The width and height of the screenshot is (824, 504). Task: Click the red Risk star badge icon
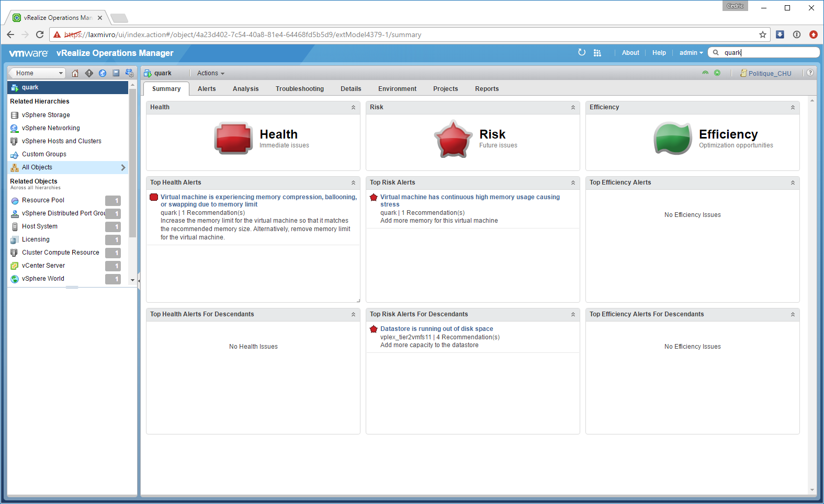[453, 139]
